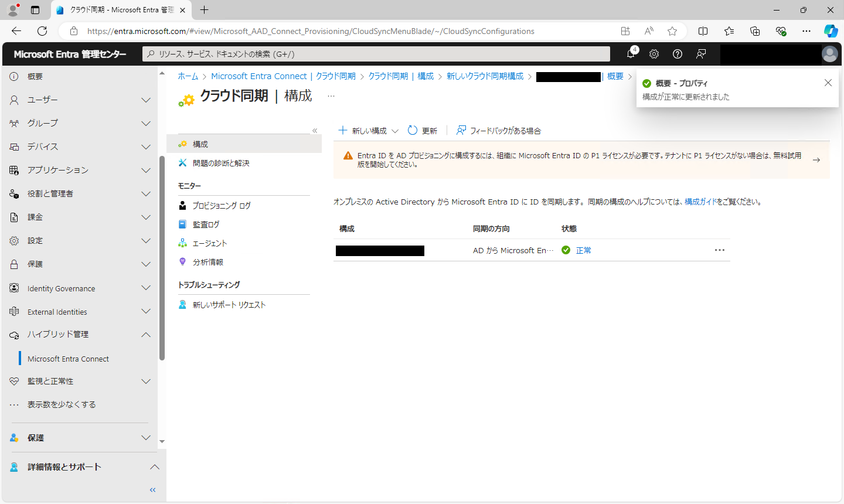Open browser collections icon
Viewport: 844px width, 504px height.
[755, 31]
